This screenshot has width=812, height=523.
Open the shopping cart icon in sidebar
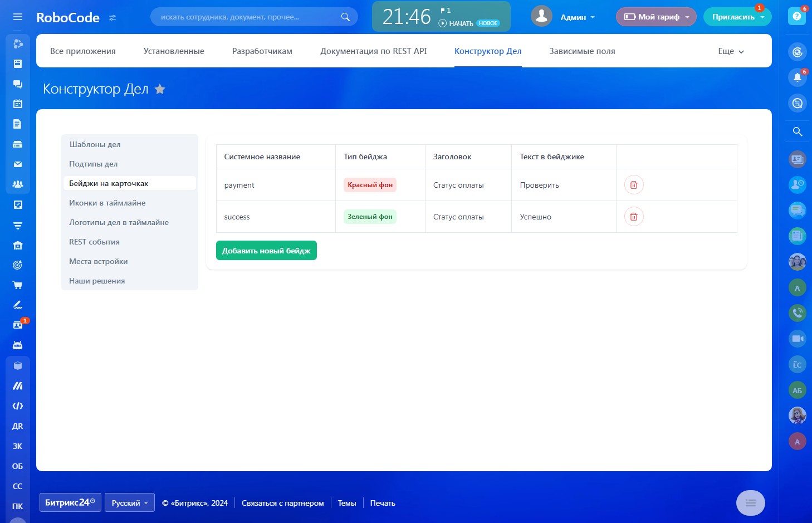pyautogui.click(x=18, y=285)
